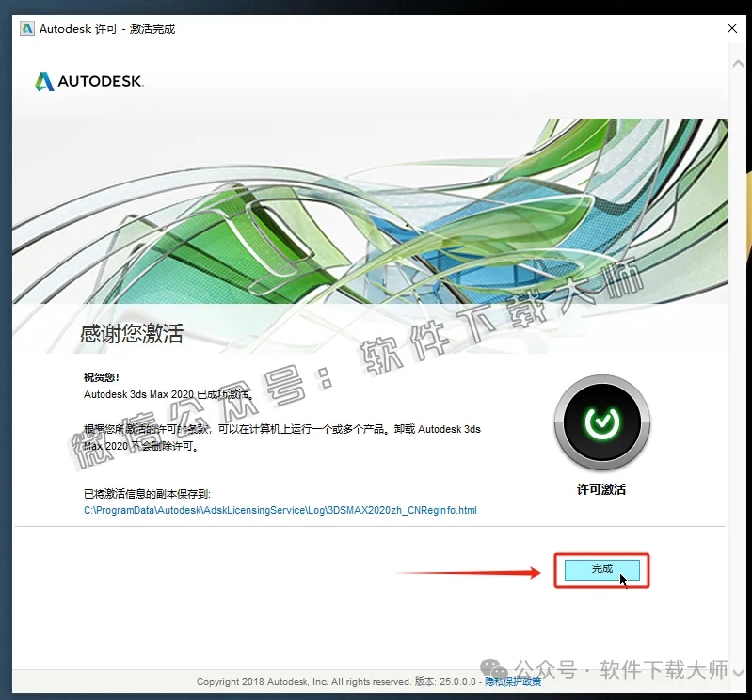Click the scrollbar up arrow
This screenshot has width=752, height=700.
point(738,64)
